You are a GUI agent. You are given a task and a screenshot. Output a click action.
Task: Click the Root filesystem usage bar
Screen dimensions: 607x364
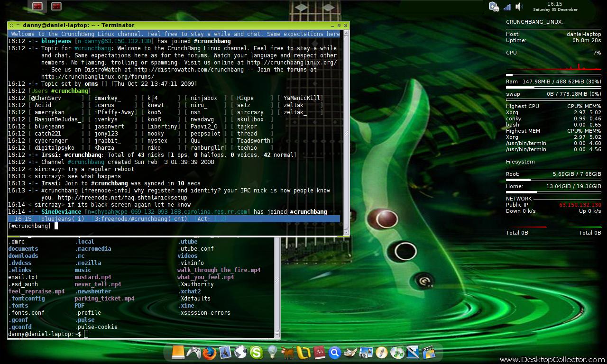[x=553, y=180]
